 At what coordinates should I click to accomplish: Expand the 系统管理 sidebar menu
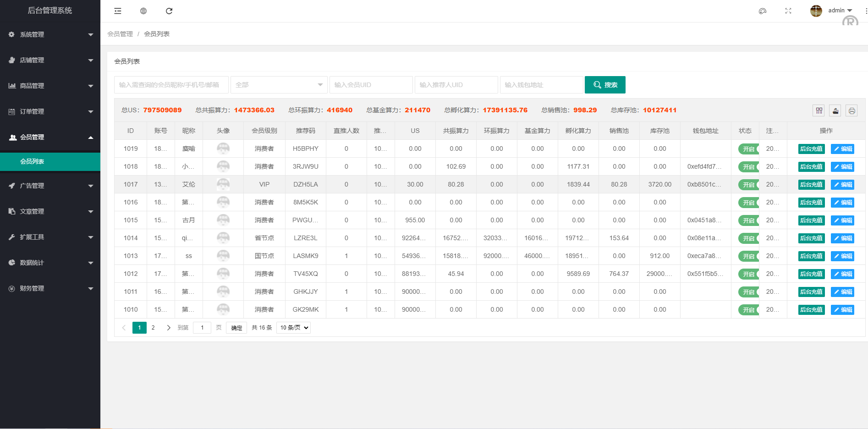pyautogui.click(x=50, y=34)
